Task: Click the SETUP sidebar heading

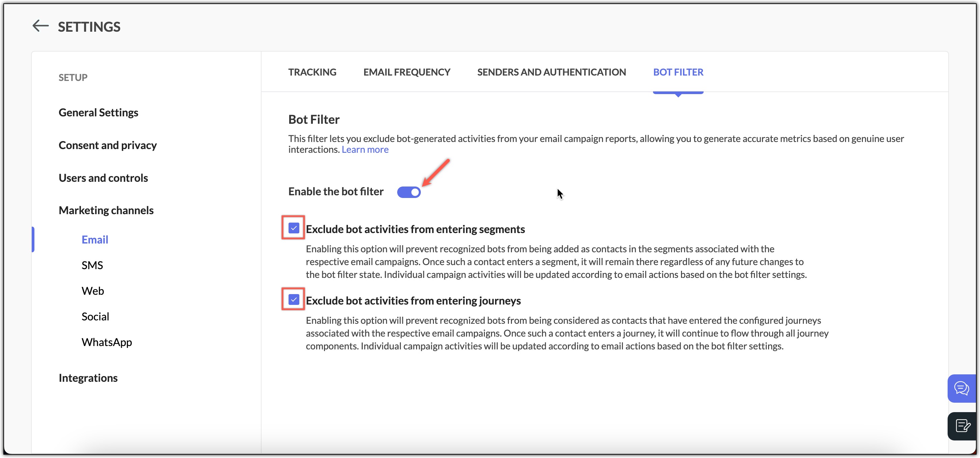Action: (73, 78)
